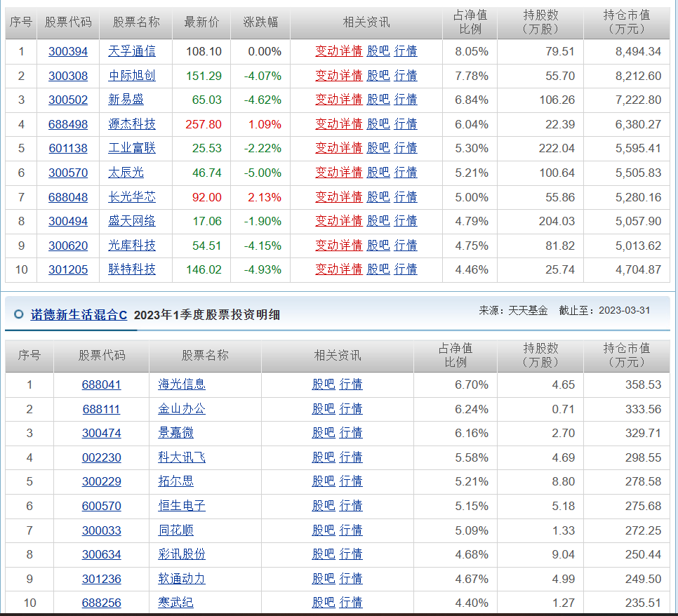The height and width of the screenshot is (616, 678).
Task: Open stock code 601138 link
Action: pos(68,148)
